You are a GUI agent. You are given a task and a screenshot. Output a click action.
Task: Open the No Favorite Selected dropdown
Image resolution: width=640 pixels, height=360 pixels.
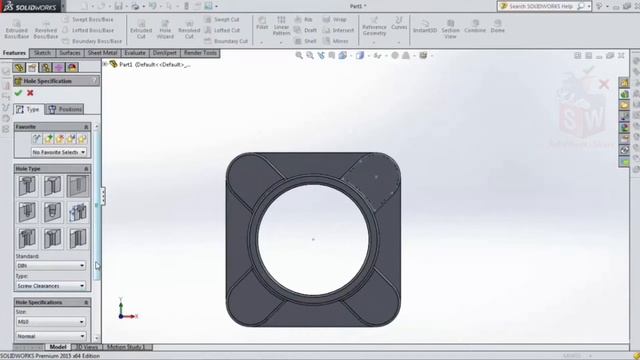[59, 152]
